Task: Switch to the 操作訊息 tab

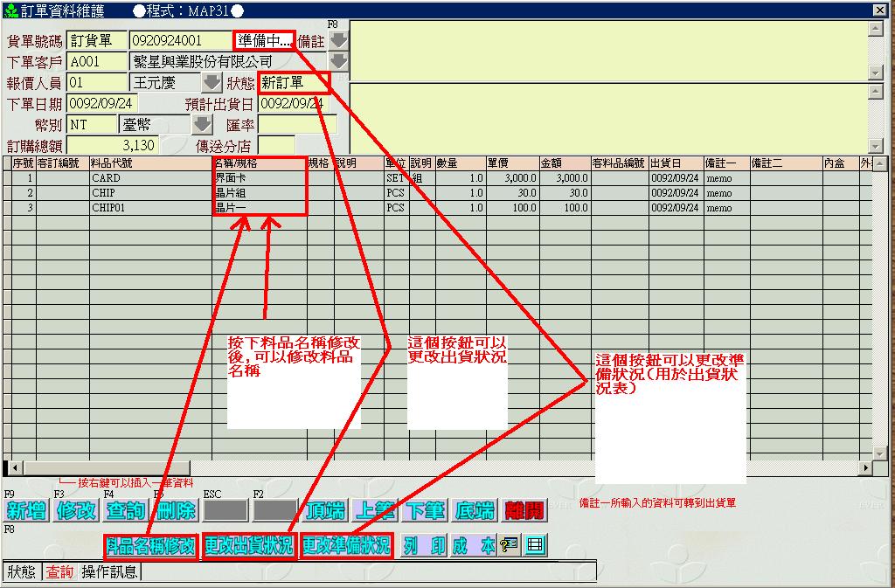Action: pos(109,572)
